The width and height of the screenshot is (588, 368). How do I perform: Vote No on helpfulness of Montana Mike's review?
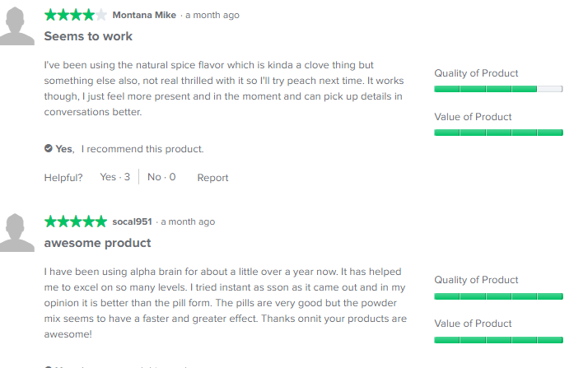[161, 177]
